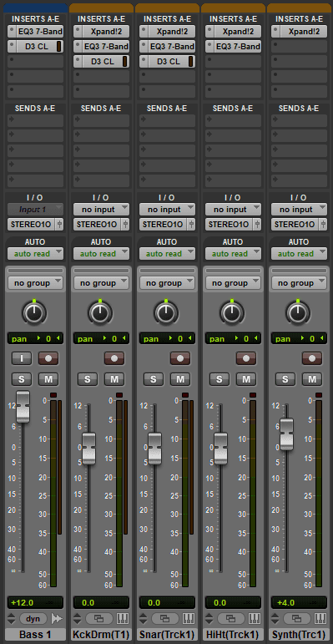The height and width of the screenshot is (644, 333).
Task: Toggle input monitoring on Bass 1 track
Action: [22, 358]
